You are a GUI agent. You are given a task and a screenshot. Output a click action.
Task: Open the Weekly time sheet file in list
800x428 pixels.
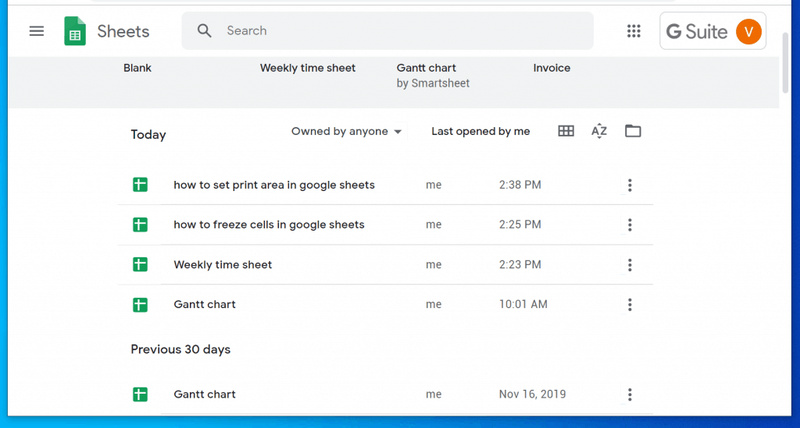[222, 265]
